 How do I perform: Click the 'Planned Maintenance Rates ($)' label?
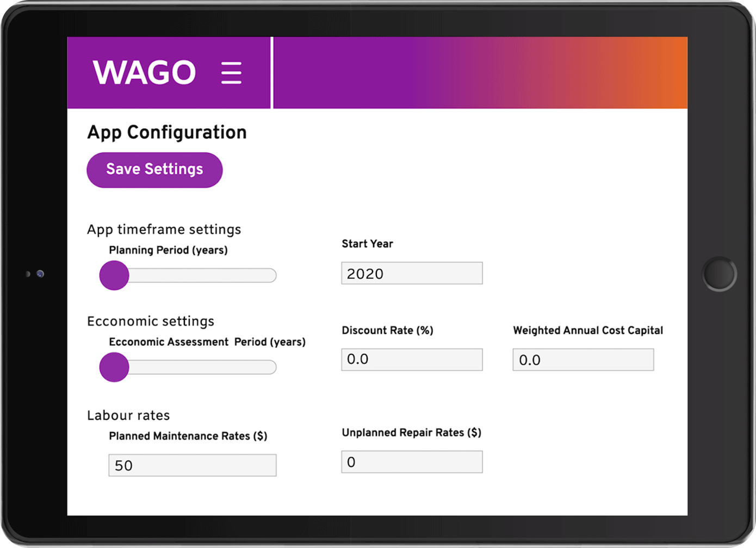[x=188, y=436]
